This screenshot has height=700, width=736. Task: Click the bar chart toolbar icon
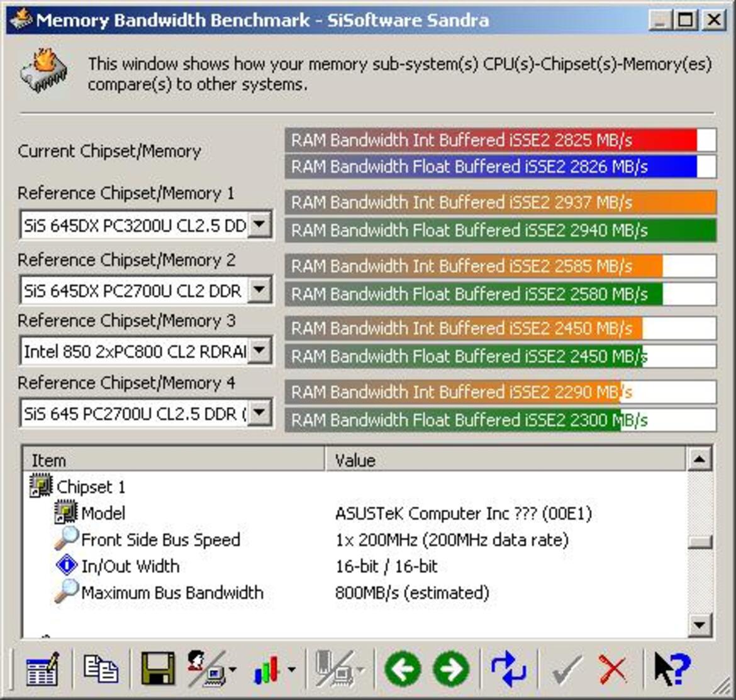(267, 669)
